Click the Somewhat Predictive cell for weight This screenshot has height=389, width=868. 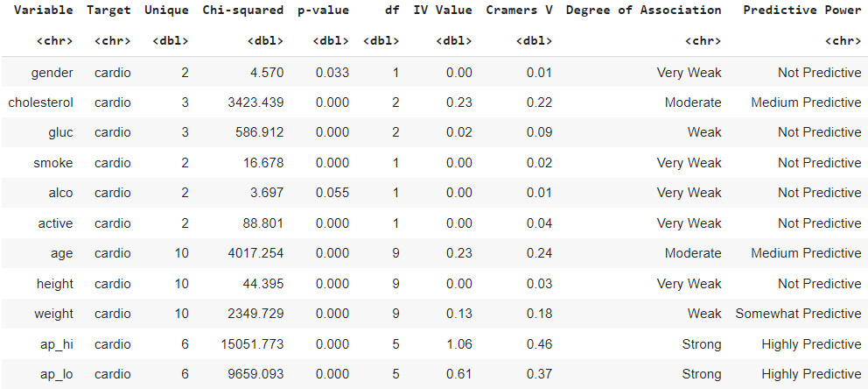pos(798,314)
